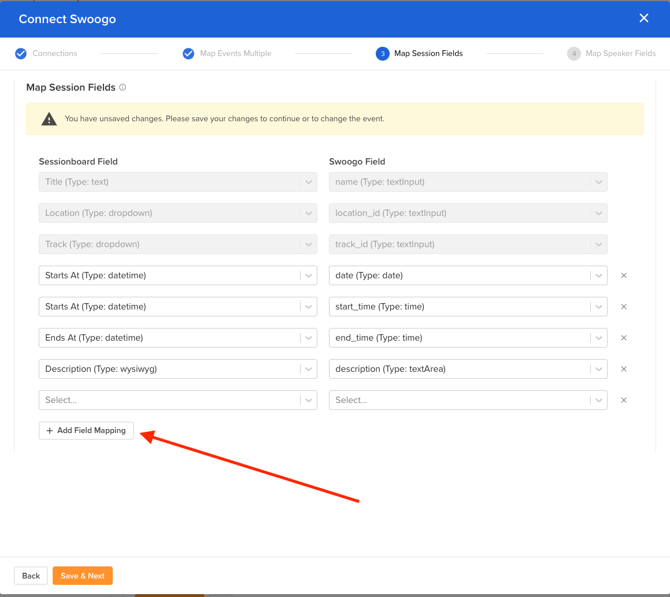This screenshot has width=670, height=597.
Task: Open the empty Swoogo Field Select... dropdown
Action: [468, 400]
